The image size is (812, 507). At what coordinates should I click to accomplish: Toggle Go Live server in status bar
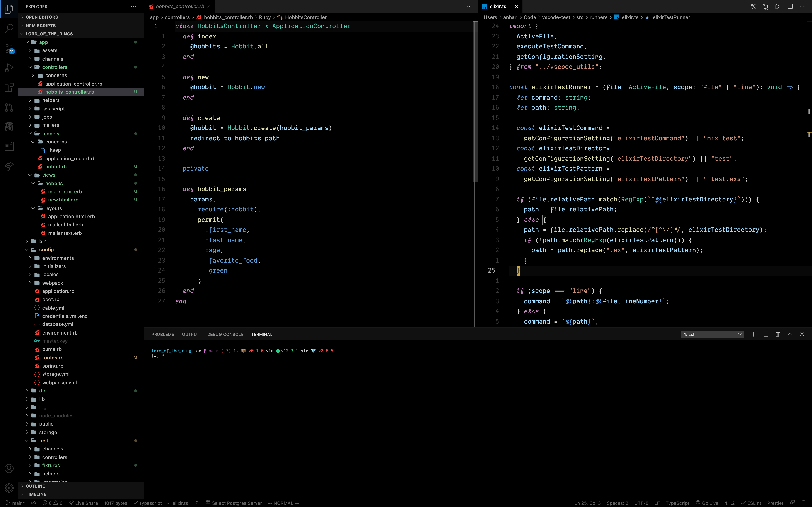[x=707, y=503]
